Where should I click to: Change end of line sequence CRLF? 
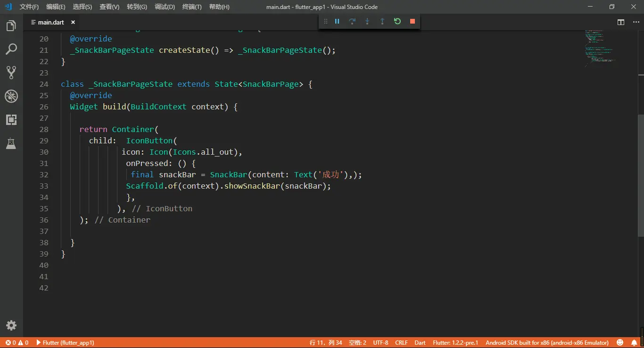(x=402, y=343)
